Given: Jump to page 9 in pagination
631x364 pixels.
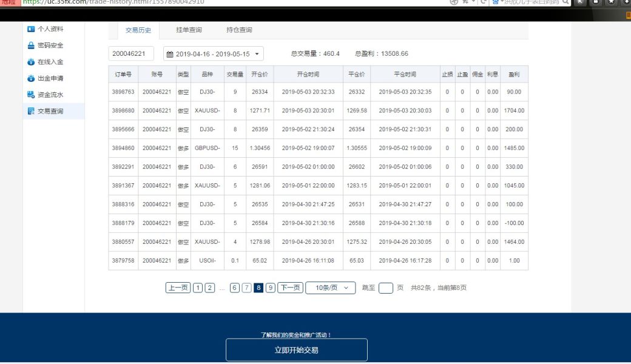Looking at the screenshot, I should tap(271, 288).
